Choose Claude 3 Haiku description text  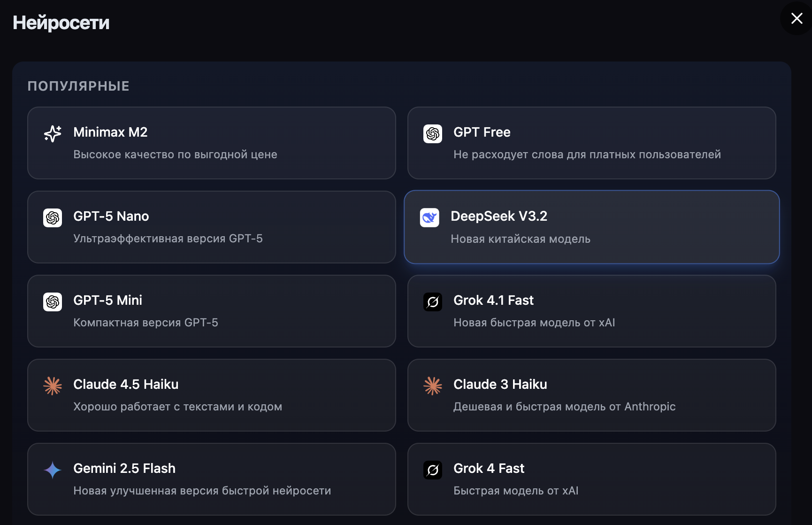coord(564,407)
